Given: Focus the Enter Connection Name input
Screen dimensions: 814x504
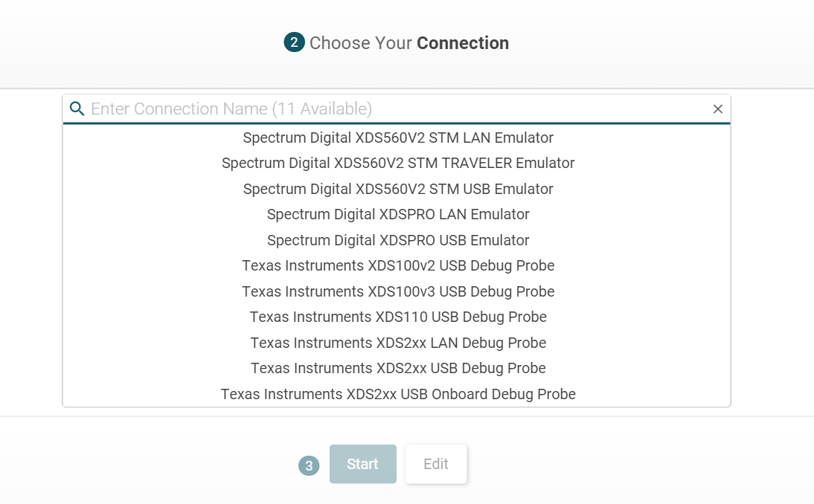Looking at the screenshot, I should pyautogui.click(x=394, y=109).
